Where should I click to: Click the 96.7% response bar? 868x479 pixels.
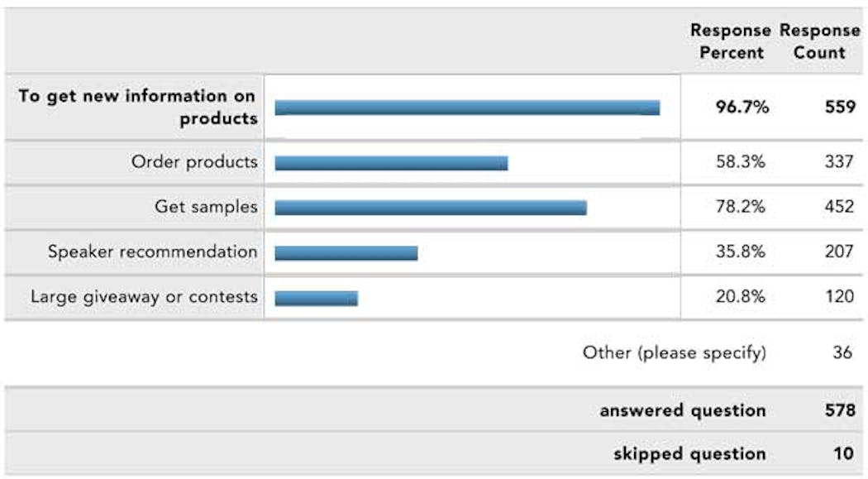pyautogui.click(x=467, y=108)
